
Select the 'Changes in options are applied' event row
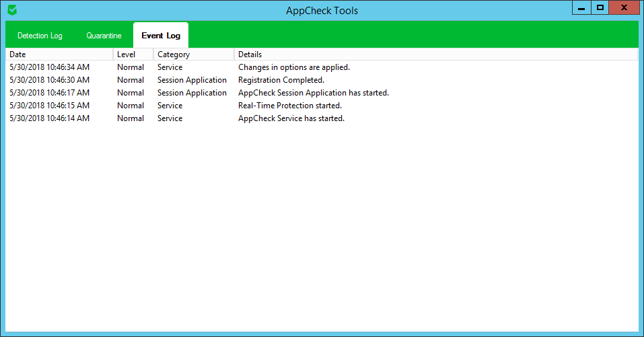tap(294, 67)
